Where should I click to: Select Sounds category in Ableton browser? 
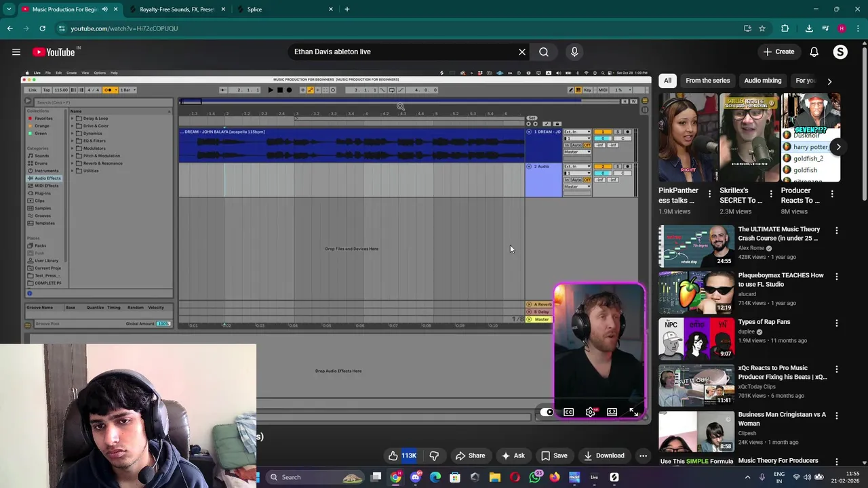[41, 156]
